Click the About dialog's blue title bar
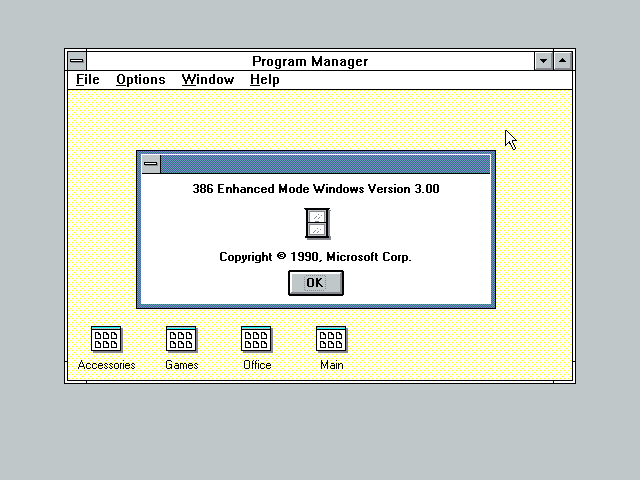640x480 pixels. 325,164
